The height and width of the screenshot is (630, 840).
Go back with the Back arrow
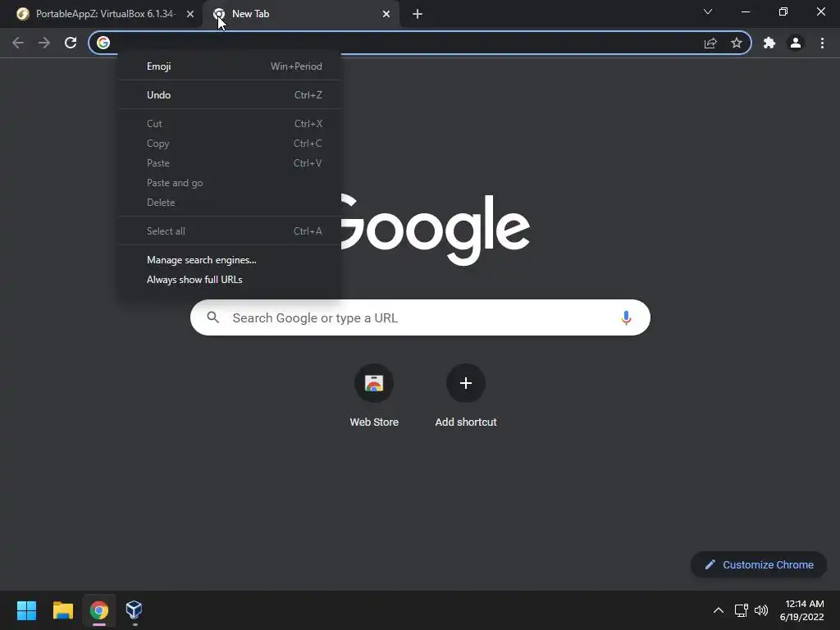pos(18,43)
